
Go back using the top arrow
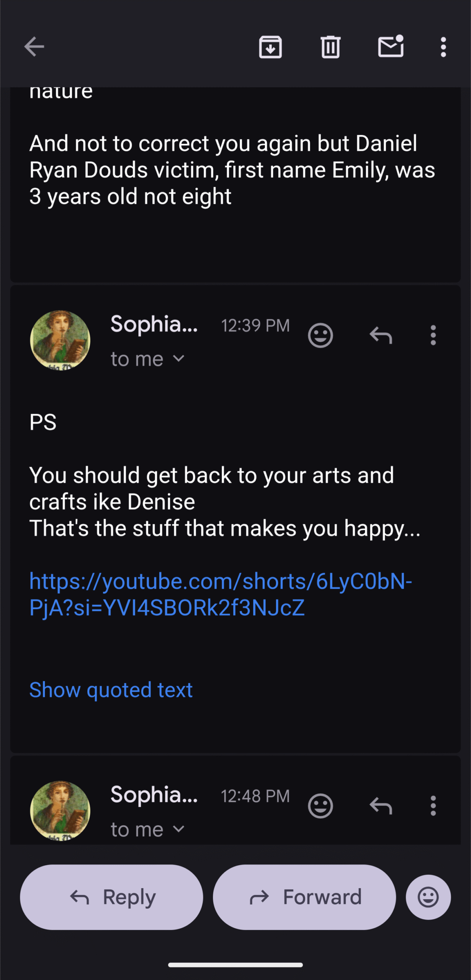[34, 47]
